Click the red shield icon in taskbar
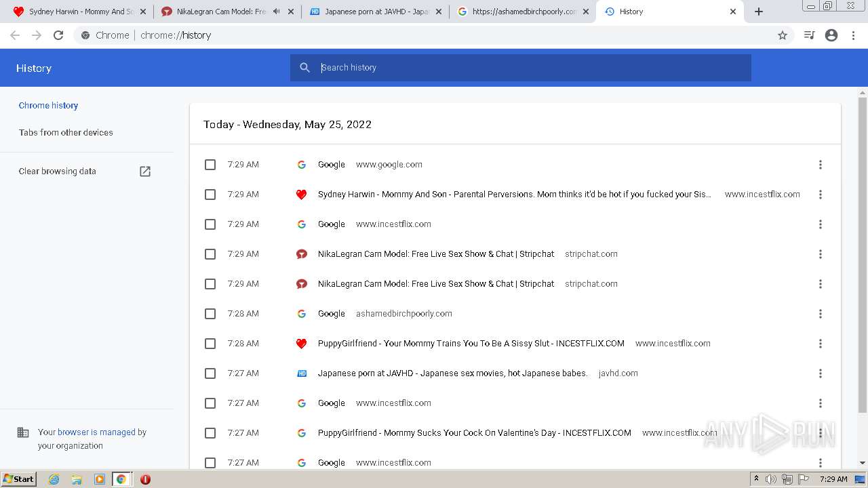Screen dimensions: 868x488 pyautogui.click(x=145, y=479)
